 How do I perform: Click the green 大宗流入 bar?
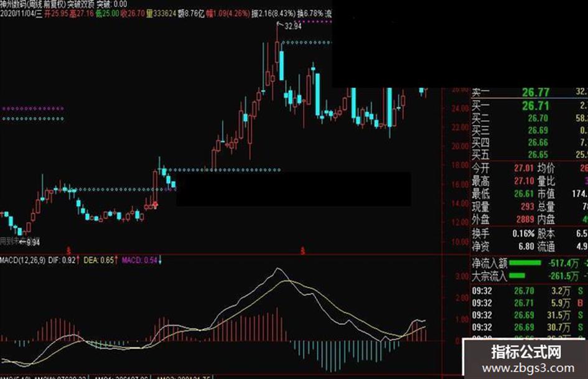[x=516, y=276]
